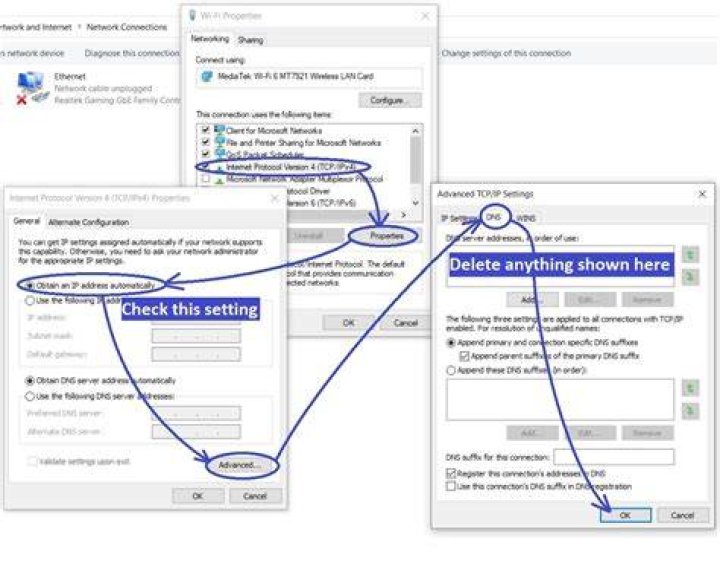Open Advanced settings in IPv4 Properties
Screen dimensions: 720x564
pyautogui.click(x=240, y=465)
